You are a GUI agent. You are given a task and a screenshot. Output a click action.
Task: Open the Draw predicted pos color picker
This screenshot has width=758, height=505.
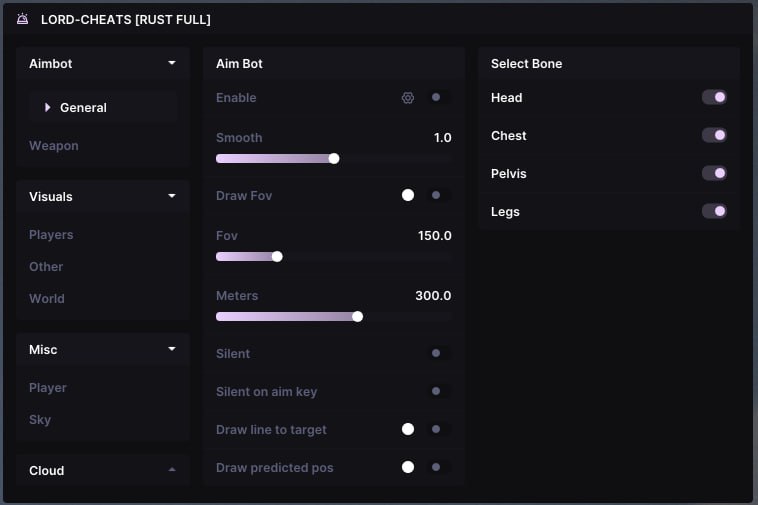click(x=408, y=467)
